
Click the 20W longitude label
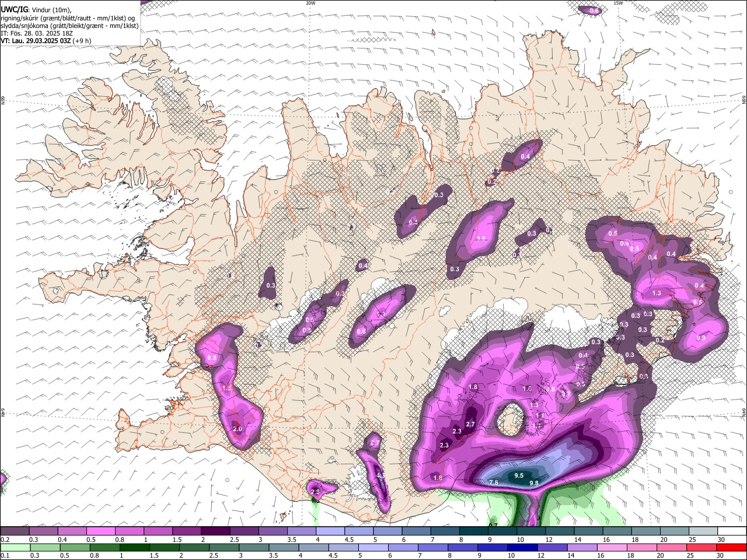tap(310, 3)
